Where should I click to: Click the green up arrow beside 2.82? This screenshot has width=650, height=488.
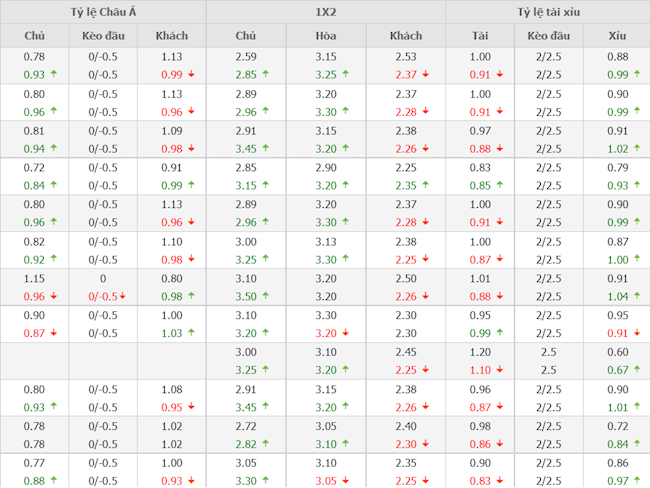pyautogui.click(x=268, y=444)
